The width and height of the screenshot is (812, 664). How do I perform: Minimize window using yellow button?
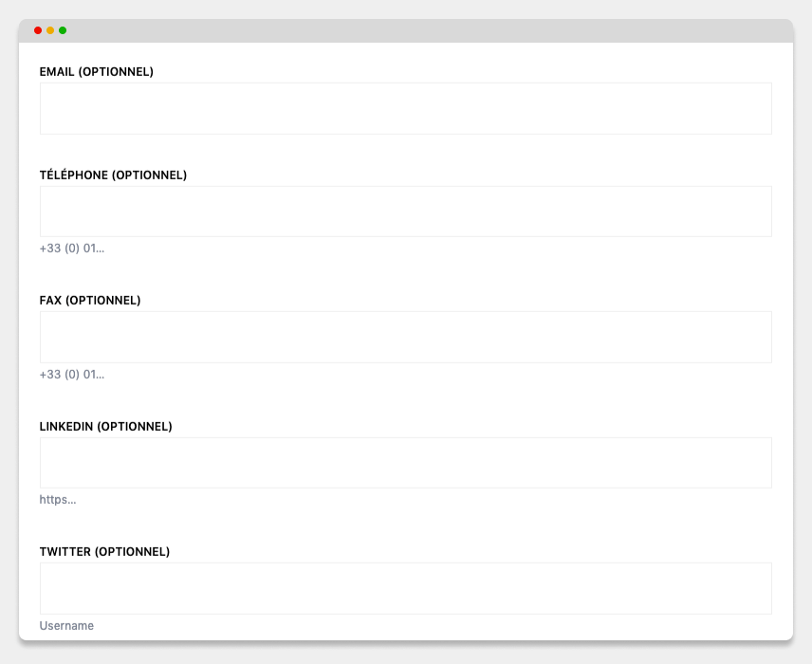point(50,30)
